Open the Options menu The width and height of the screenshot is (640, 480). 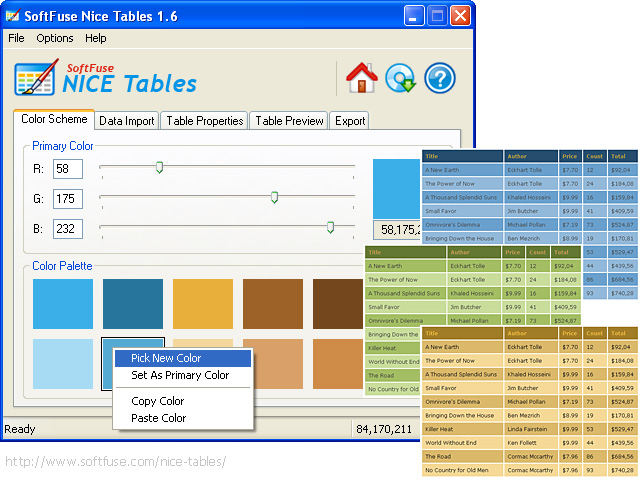55,38
